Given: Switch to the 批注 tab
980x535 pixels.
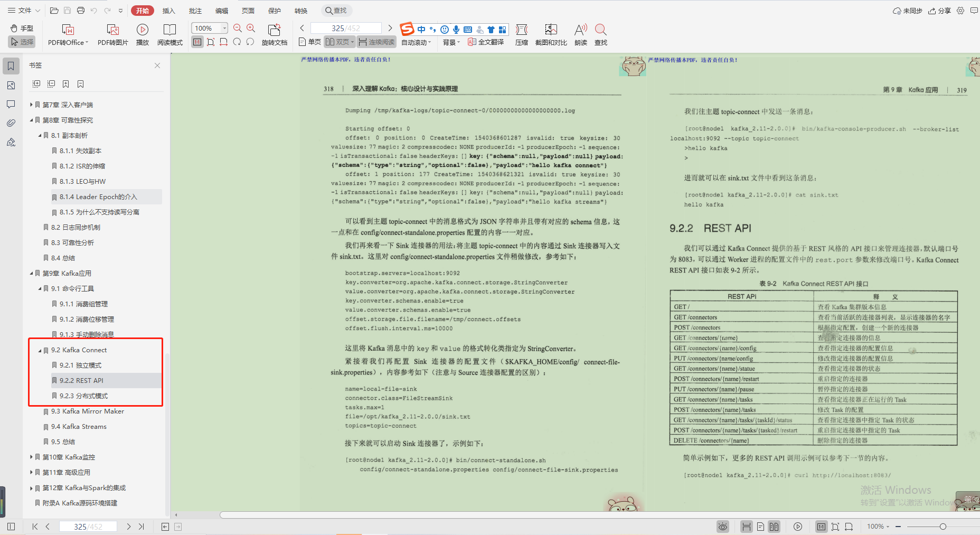Looking at the screenshot, I should click(x=195, y=11).
